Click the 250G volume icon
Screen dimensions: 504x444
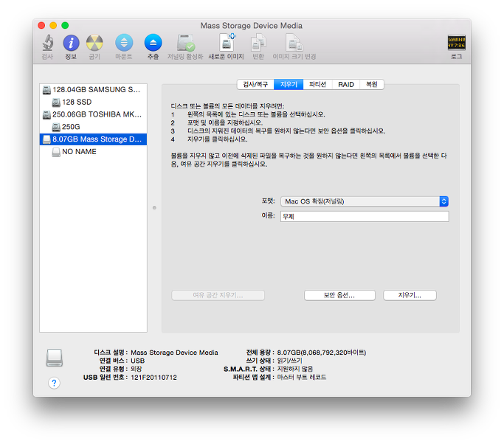[56, 127]
